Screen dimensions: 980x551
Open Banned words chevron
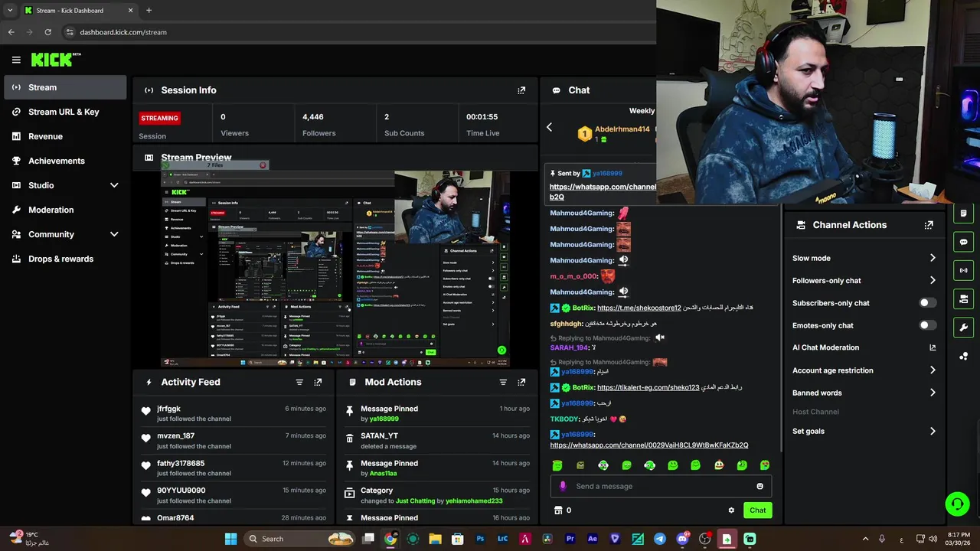pos(933,393)
